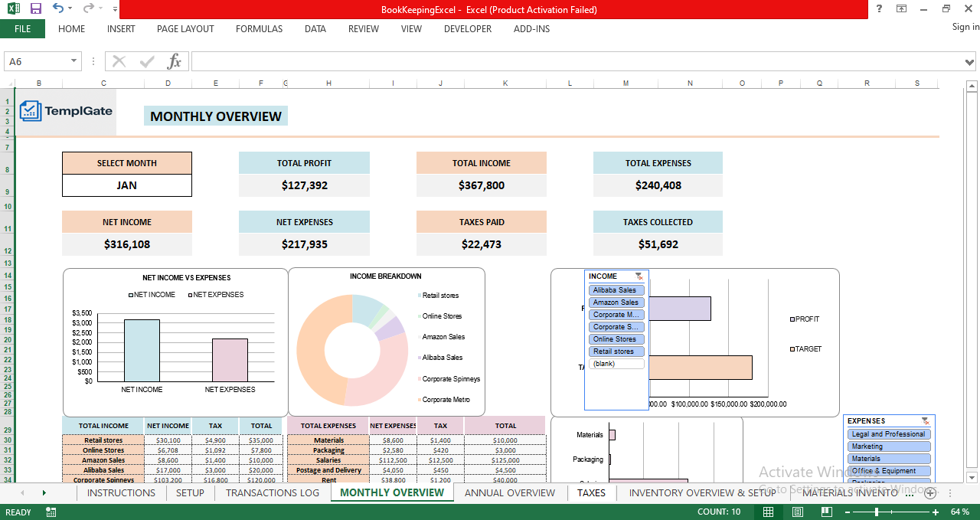This screenshot has height=520, width=980.
Task: Click vertical scrollbar up arrow
Action: 972,86
